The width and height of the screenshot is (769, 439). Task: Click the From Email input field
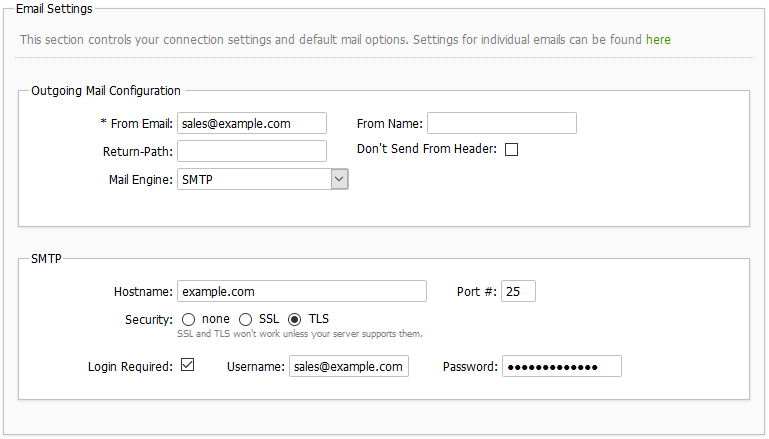coord(252,123)
